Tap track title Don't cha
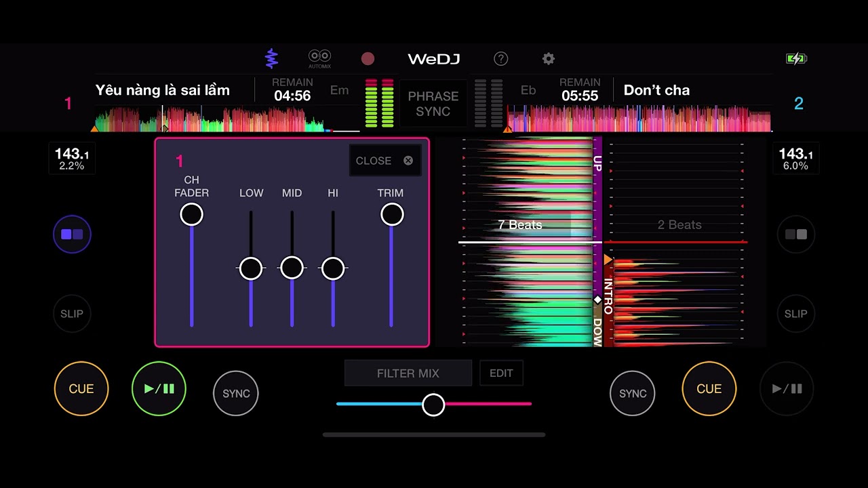The image size is (868, 488). (x=656, y=90)
